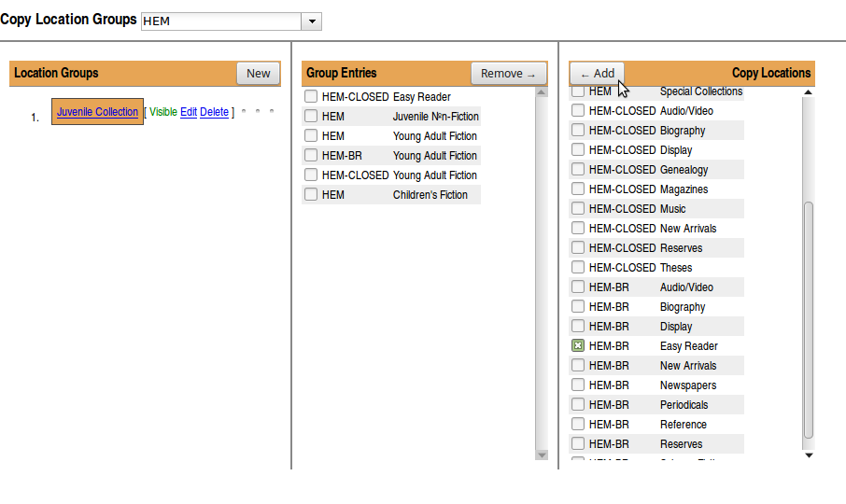Check HEM-CLOSED Young Adult Fiction group entry
846x504 pixels.
click(311, 175)
